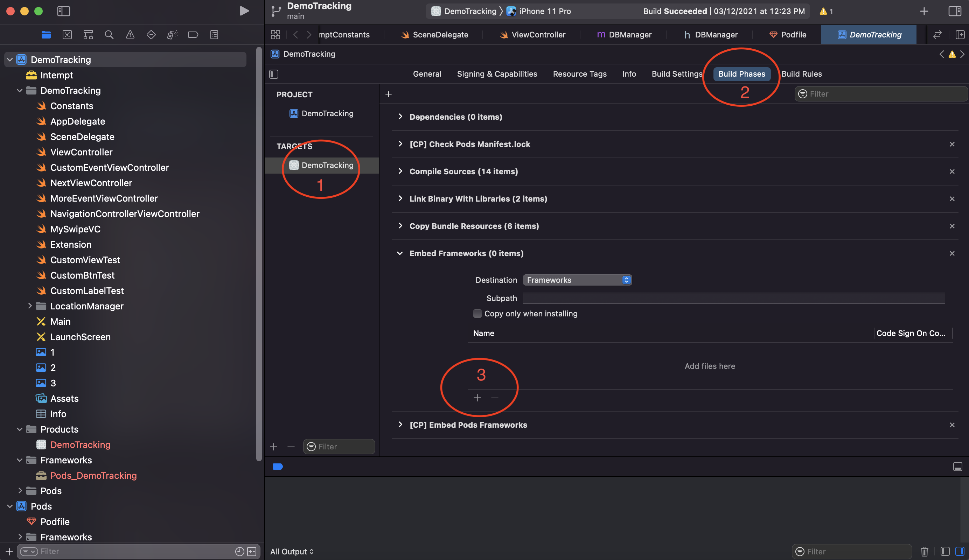Click the build phases Filter field
Viewport: 969px width, 560px height.
pos(881,94)
